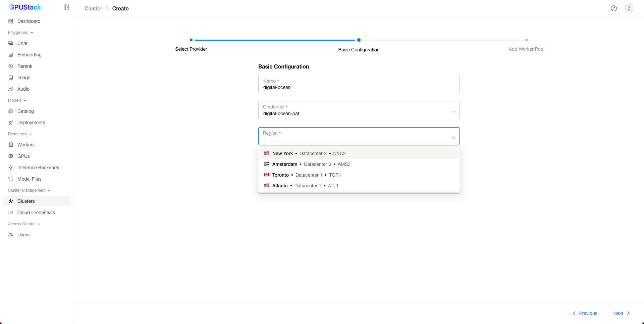Click the Cluster breadcrumb link
644x324 pixels.
coord(93,9)
